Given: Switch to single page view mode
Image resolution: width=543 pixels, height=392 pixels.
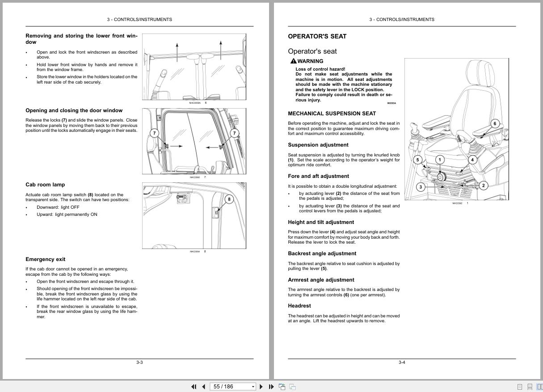Looking at the screenshot, I should pos(520,386).
